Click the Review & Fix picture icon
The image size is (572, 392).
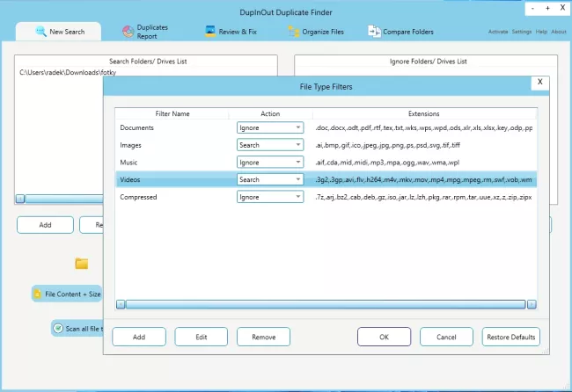coord(210,32)
